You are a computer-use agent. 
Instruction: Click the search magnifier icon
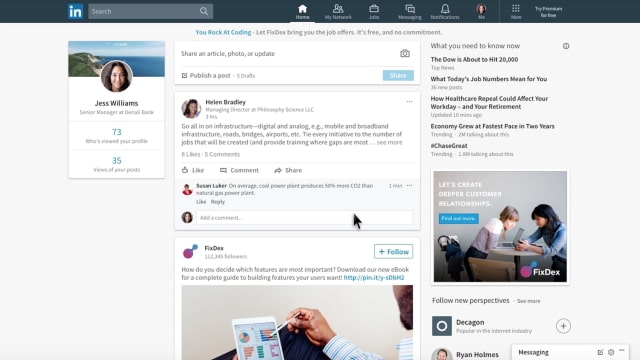coord(204,11)
